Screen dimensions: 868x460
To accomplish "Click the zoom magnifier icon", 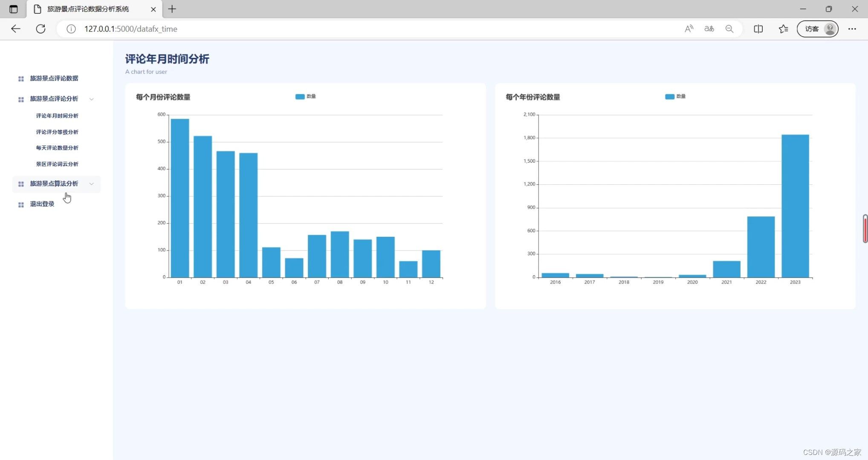I will pyautogui.click(x=729, y=29).
